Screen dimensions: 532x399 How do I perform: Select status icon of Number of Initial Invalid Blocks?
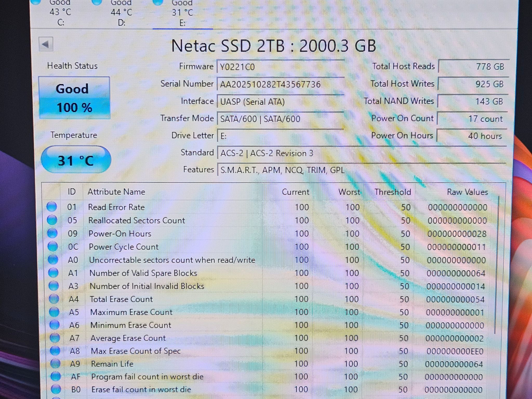[54, 286]
